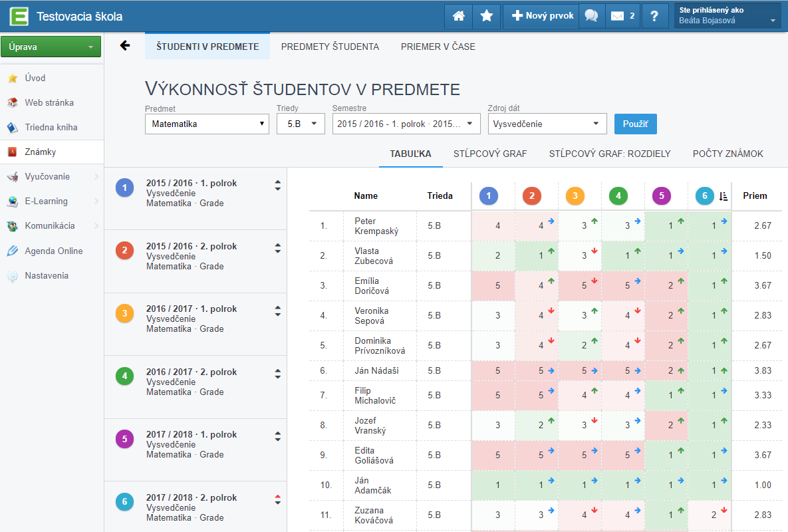Reorder 2017/2018 2. polrok with arrows
Viewport: 788px width, 532px height.
tap(278, 499)
